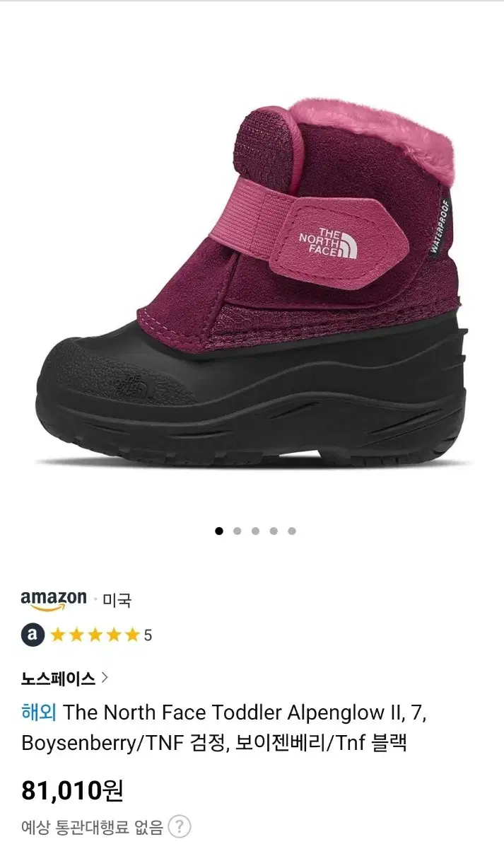The image size is (504, 849).
Task: Jump to the last image dot
Action: [x=292, y=531]
